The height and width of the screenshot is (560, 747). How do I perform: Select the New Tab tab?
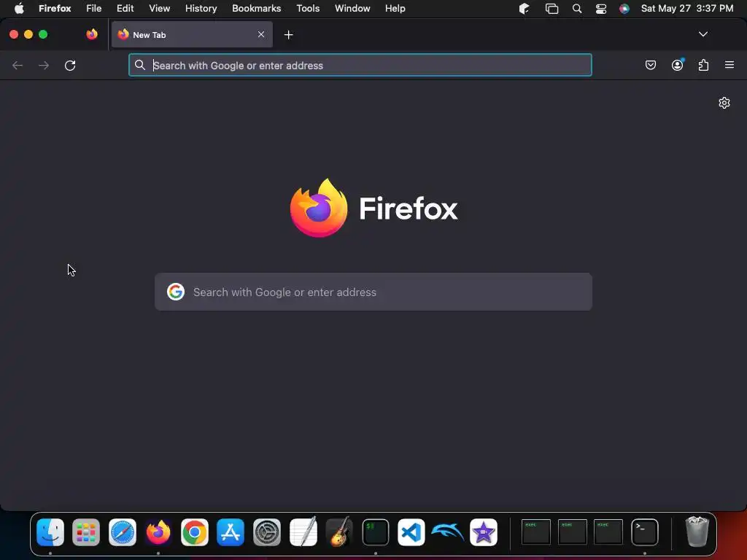pos(192,34)
